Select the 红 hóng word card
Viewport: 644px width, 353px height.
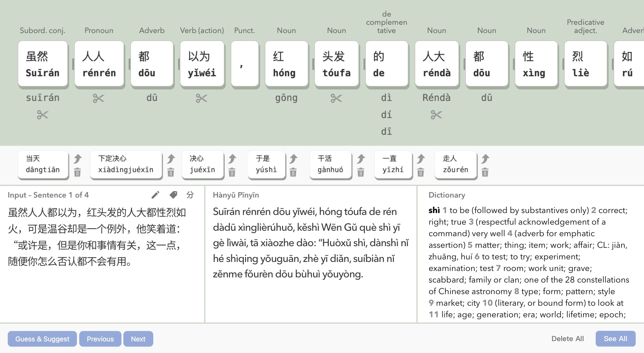(x=287, y=64)
